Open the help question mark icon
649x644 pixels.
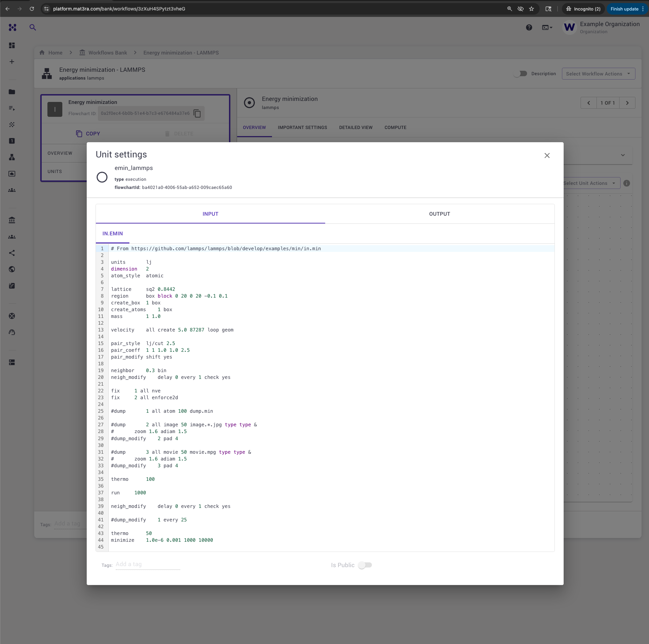(529, 27)
